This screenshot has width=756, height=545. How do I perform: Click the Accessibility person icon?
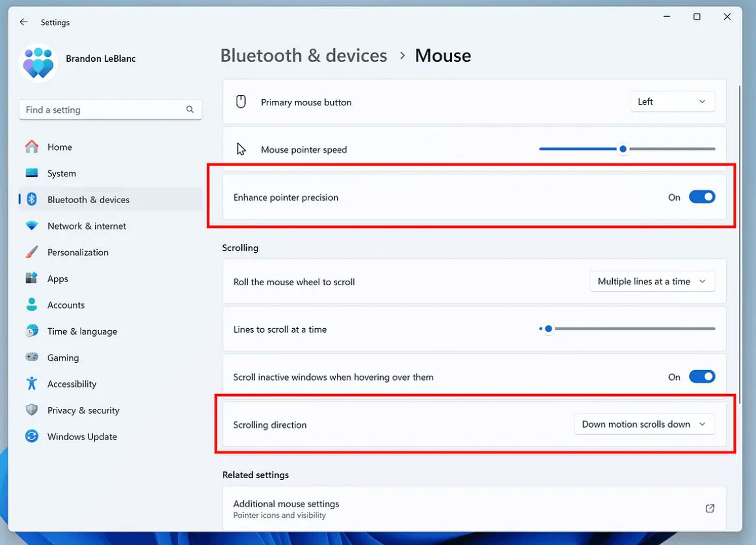(x=32, y=384)
